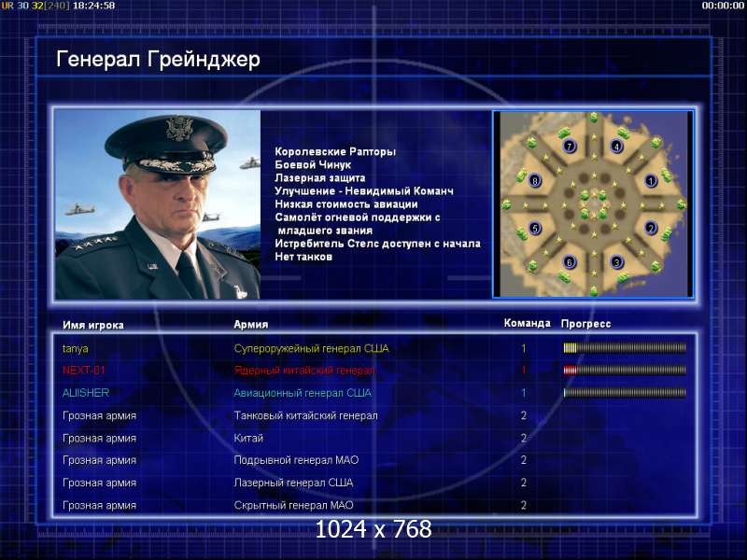Click team number for Подрывной генерал МАО
Screen dimensions: 747x560
coord(524,460)
